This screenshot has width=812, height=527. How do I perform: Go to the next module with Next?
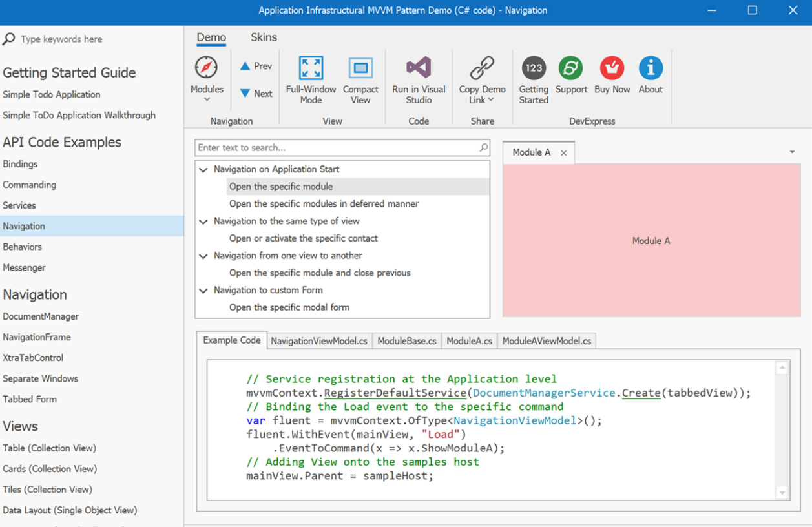point(256,93)
